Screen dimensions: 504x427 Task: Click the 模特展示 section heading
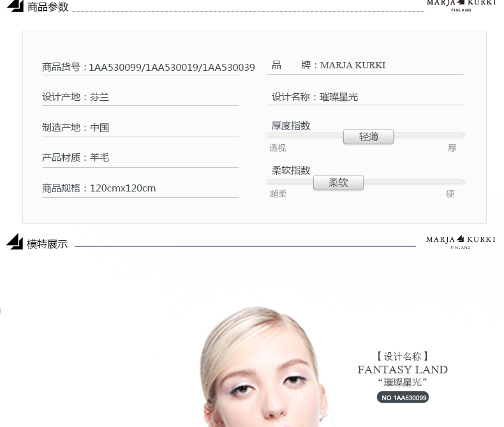pyautogui.click(x=47, y=244)
